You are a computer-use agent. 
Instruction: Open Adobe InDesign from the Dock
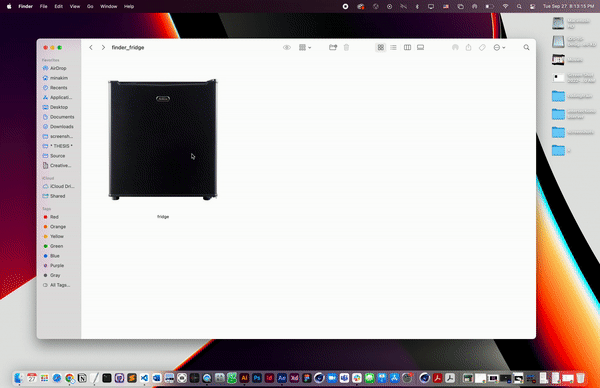(x=269, y=378)
